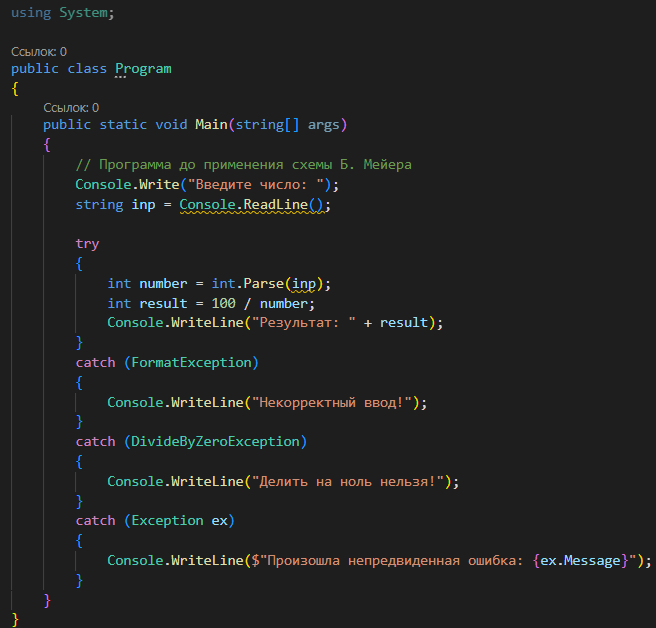This screenshot has height=628, width=656.
Task: Click the string "Введите число: "
Action: click(x=256, y=185)
